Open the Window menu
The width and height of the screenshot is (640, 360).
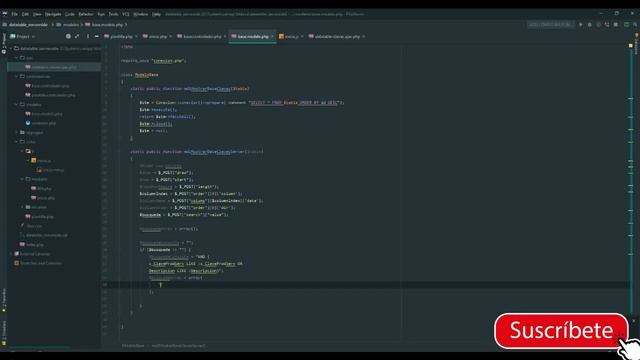[141, 14]
